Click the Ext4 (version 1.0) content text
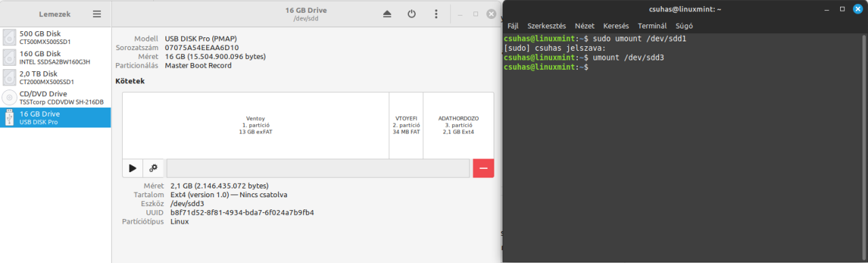868x263 pixels. click(229, 195)
